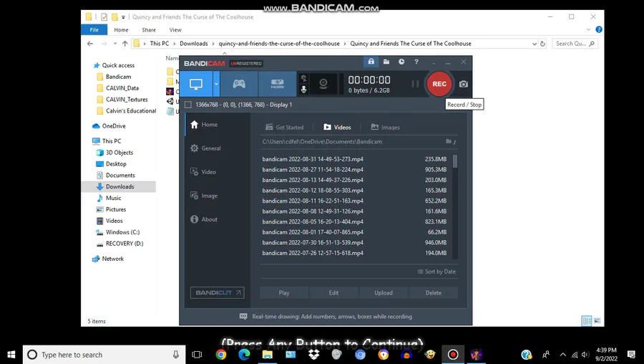Click the rectangle area selection icon

(x=188, y=105)
